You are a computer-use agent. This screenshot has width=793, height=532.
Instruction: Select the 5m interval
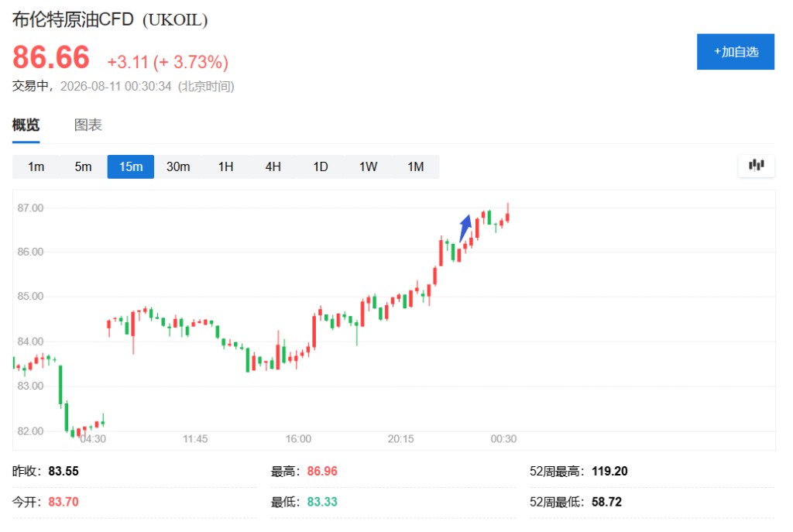click(x=84, y=166)
